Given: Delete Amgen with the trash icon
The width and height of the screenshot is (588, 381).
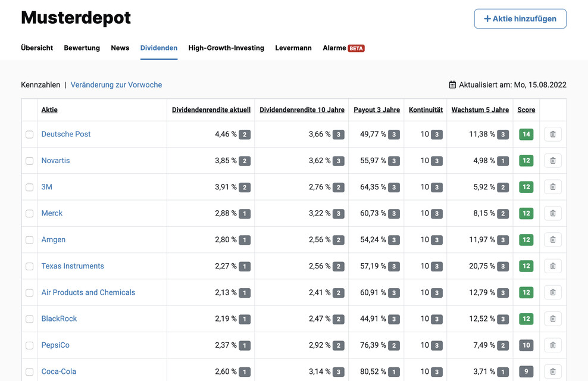Looking at the screenshot, I should (x=553, y=240).
